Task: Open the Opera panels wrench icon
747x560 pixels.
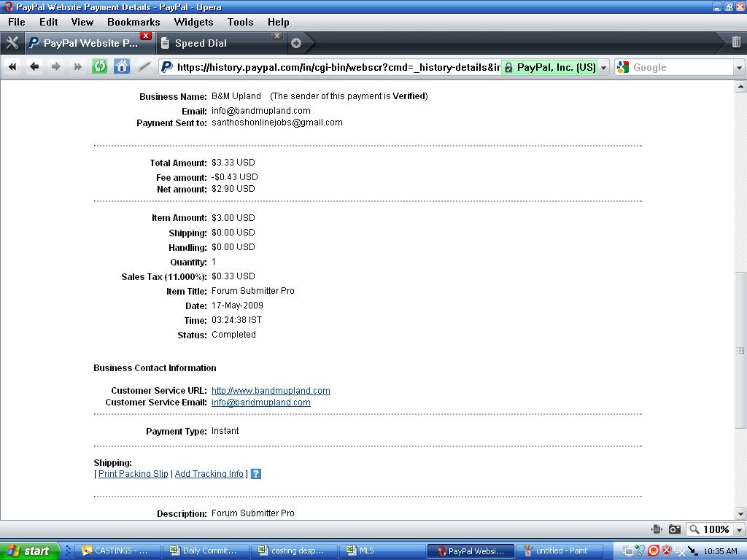Action: 12,43
